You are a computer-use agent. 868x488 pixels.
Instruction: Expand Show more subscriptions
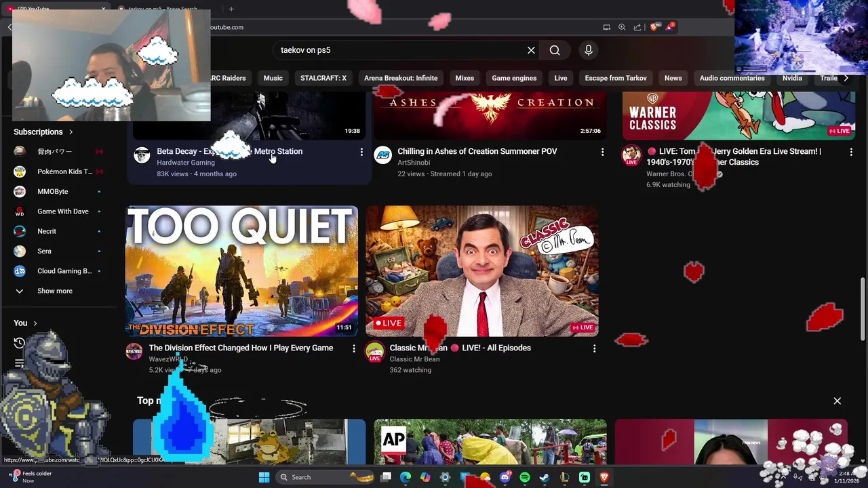[54, 291]
